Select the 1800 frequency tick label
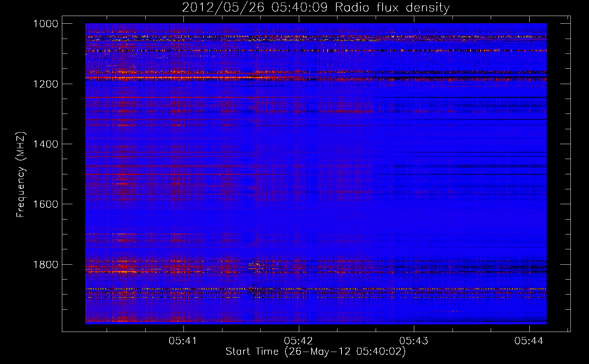Screen dimensions: 589x364 point(46,265)
